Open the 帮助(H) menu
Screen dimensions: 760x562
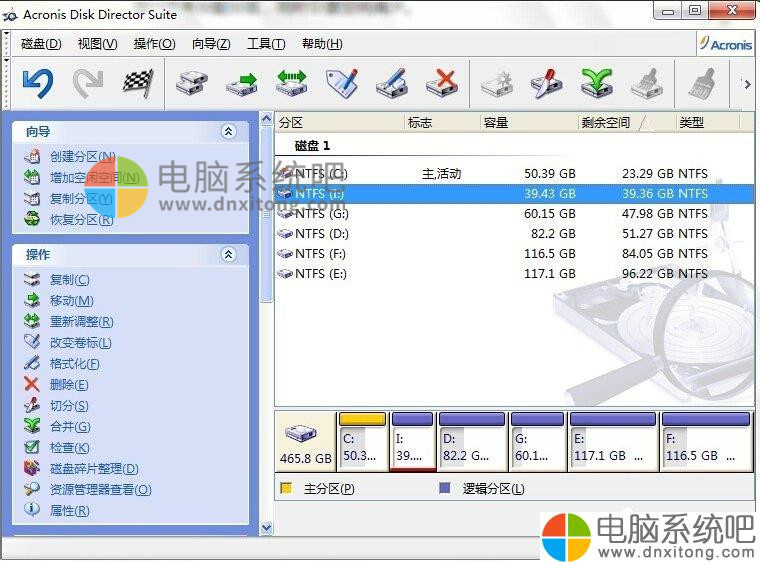click(x=322, y=44)
